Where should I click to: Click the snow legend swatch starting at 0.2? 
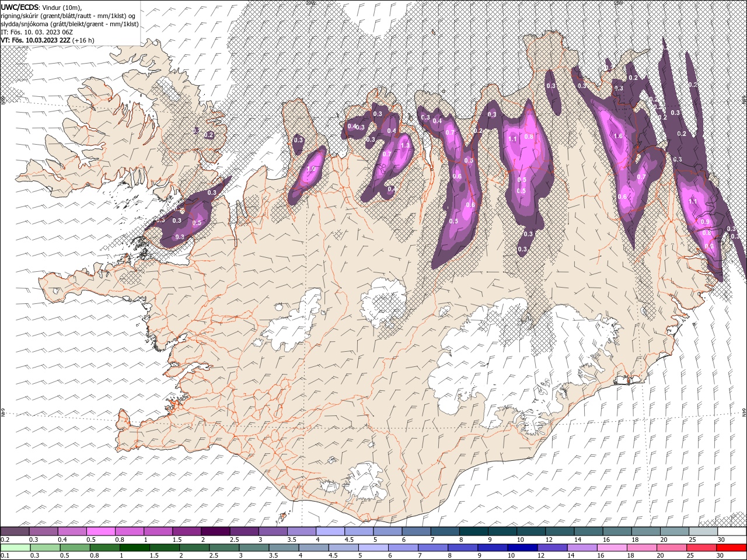tap(15, 531)
